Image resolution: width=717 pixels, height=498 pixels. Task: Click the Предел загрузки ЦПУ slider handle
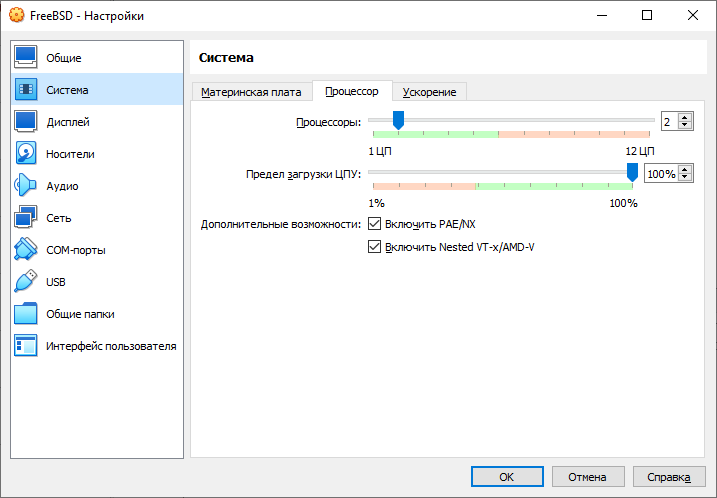632,172
